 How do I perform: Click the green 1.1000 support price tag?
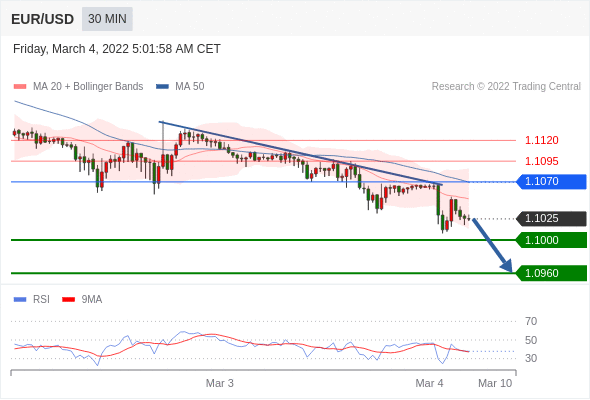[552, 240]
